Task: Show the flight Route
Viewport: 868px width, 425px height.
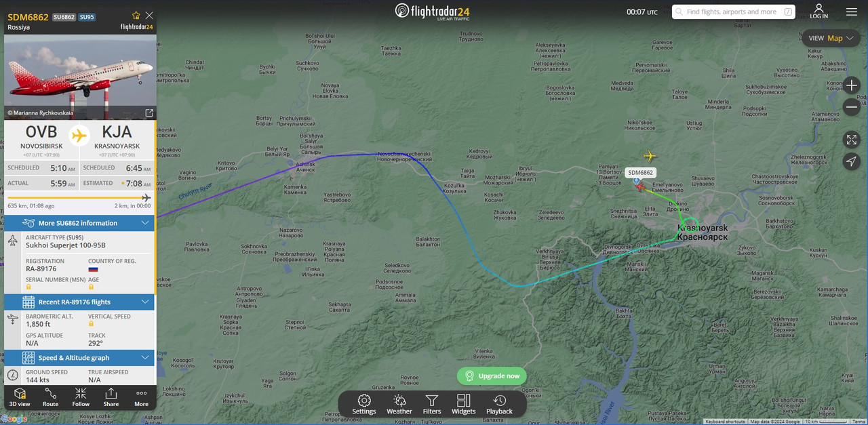Action: (x=50, y=397)
